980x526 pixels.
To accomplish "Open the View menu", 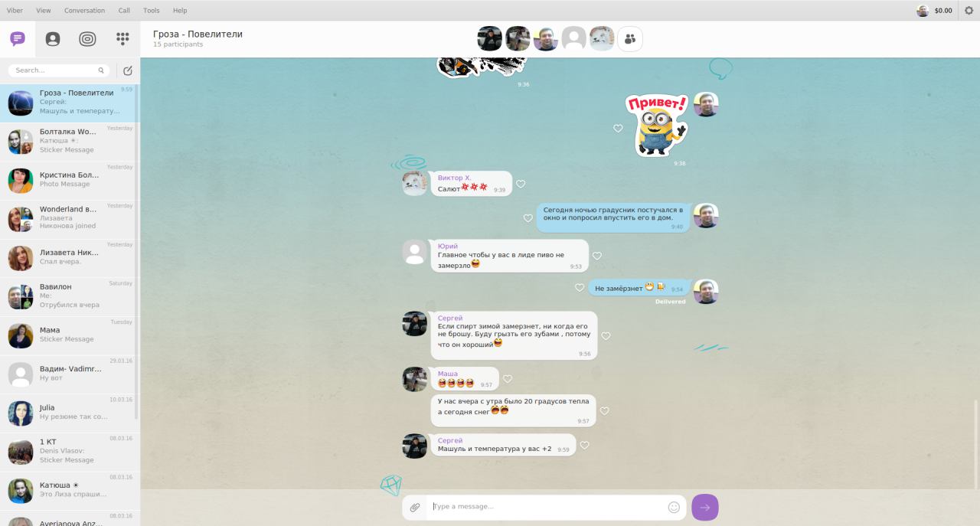I will point(44,11).
